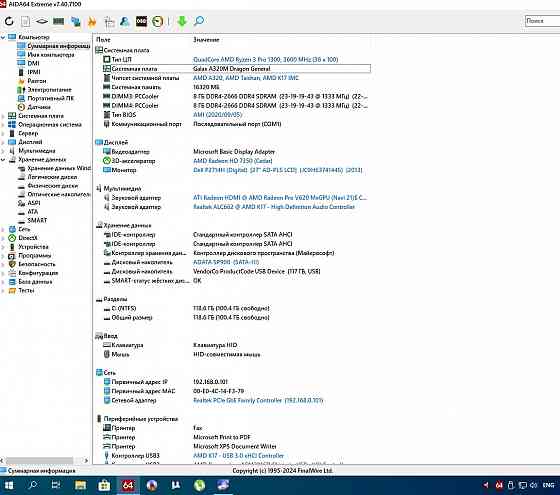Collapse the Хранение данных tree node
This screenshot has width=560, height=495.
pyautogui.click(x=3, y=160)
